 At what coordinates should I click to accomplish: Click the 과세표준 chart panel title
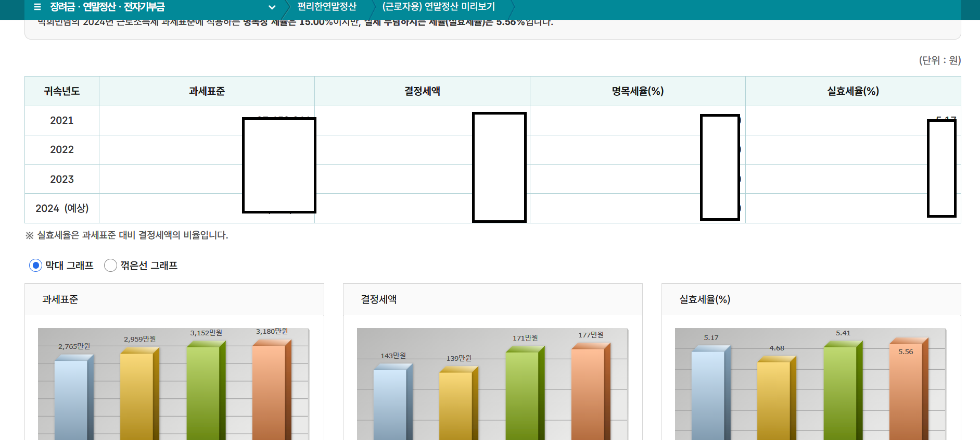(x=60, y=299)
